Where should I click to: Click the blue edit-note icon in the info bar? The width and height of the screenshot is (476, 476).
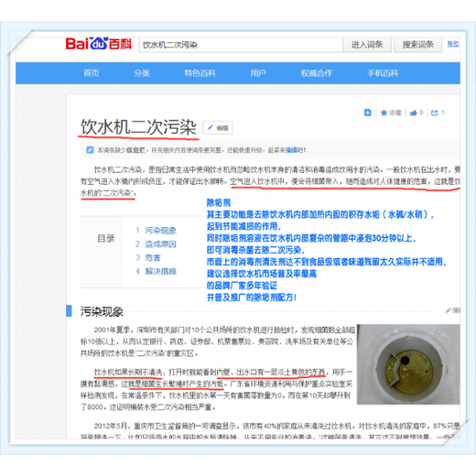tap(90, 150)
